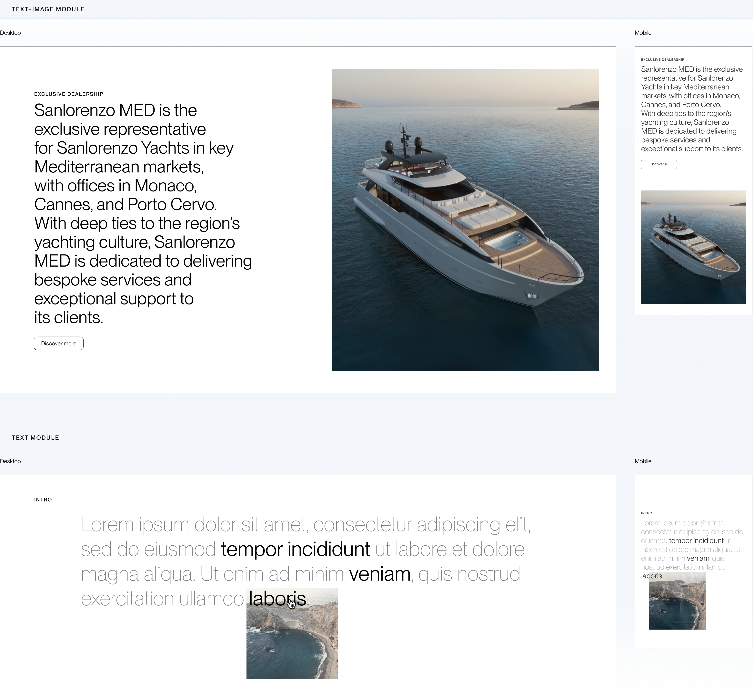The width and height of the screenshot is (753, 700).
Task: Click the Discover more button
Action: (59, 343)
